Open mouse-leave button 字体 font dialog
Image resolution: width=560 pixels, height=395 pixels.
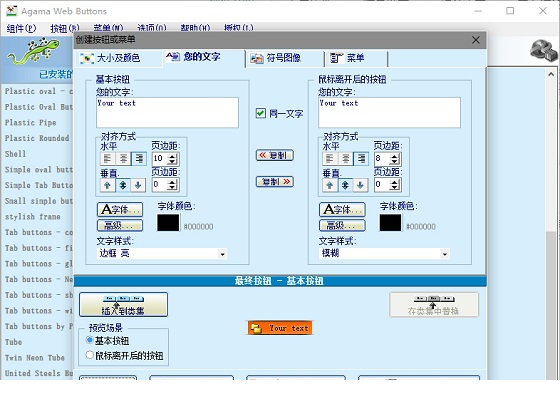pos(342,210)
